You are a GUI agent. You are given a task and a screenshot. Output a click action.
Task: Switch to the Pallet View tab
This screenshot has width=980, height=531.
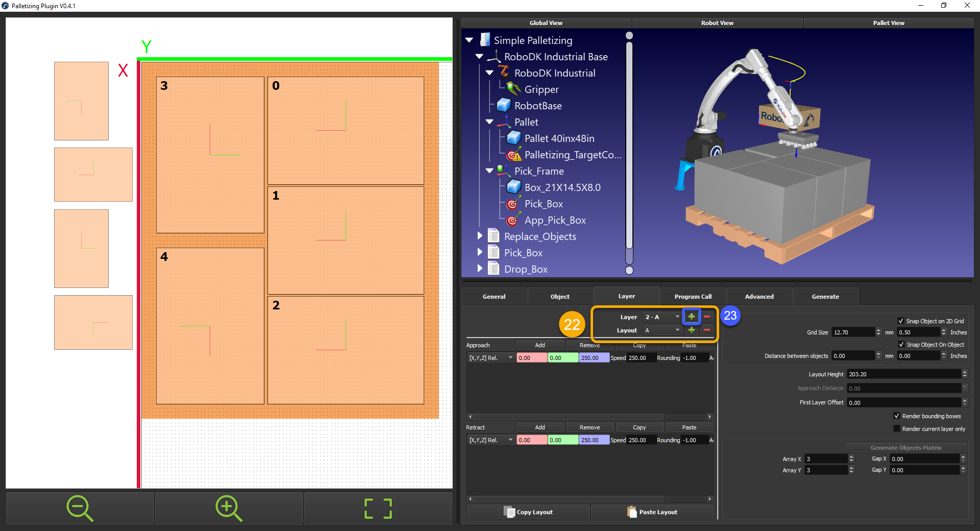pyautogui.click(x=888, y=22)
